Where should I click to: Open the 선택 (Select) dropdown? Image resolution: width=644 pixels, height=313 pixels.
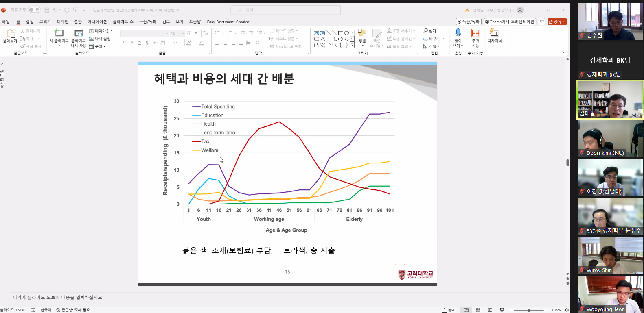[x=431, y=46]
